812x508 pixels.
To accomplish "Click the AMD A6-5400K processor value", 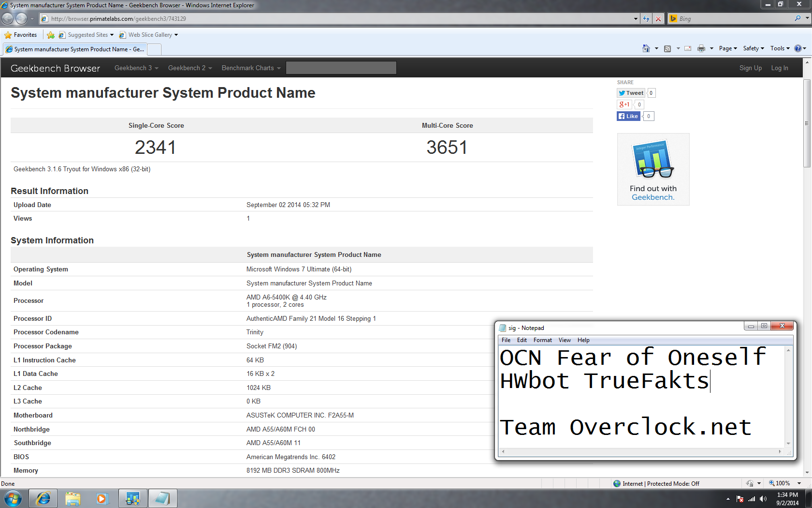I will [286, 301].
